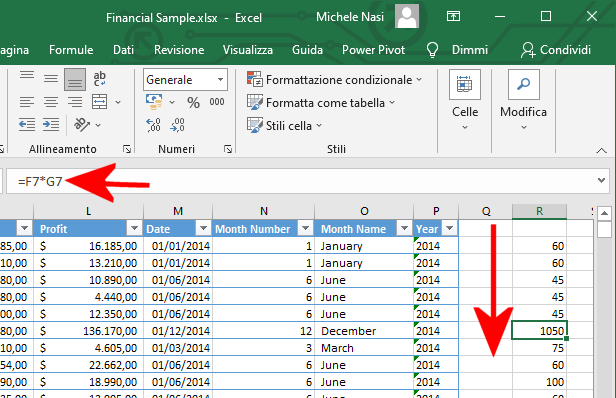Open the Guida tab

(x=308, y=50)
